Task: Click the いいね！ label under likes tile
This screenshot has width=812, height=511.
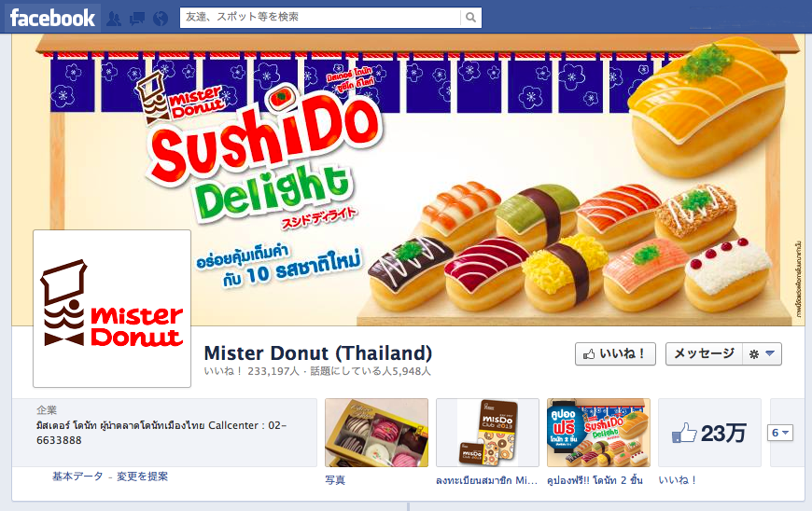Action: click(677, 480)
